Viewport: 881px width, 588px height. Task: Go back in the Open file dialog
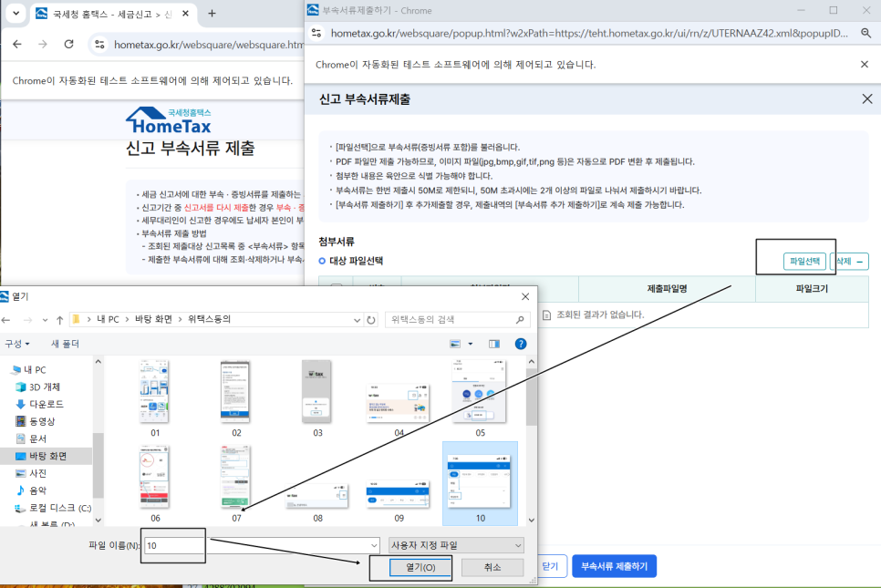coord(6,320)
